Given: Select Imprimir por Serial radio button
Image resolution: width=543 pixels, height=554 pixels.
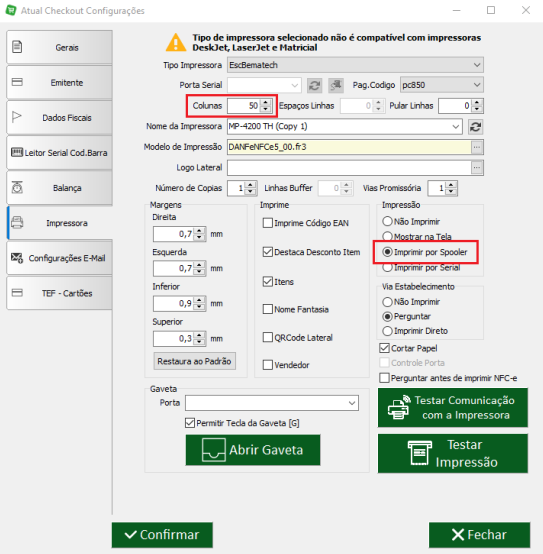Looking at the screenshot, I should click(x=388, y=267).
